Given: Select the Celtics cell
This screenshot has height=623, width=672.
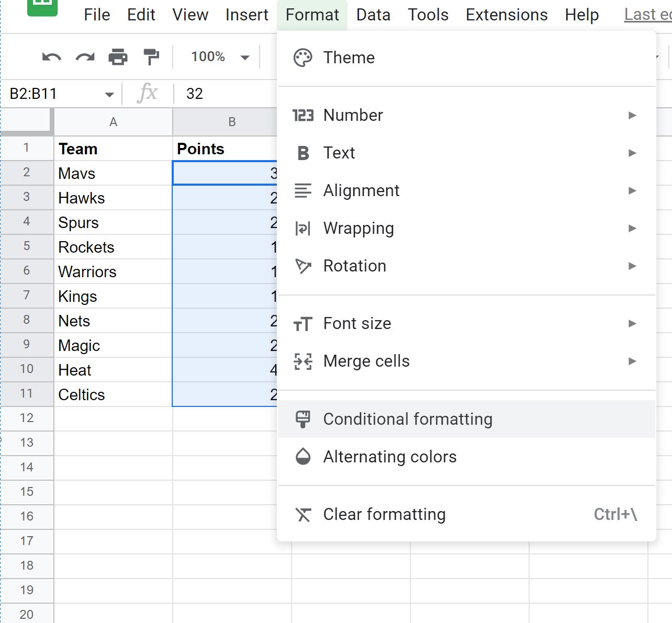Looking at the screenshot, I should point(113,394).
